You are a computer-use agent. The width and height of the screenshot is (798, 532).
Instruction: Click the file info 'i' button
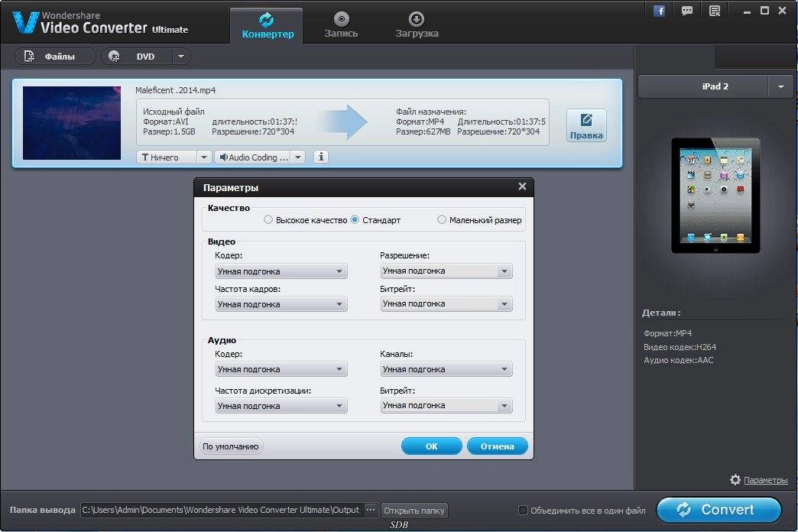(x=320, y=157)
